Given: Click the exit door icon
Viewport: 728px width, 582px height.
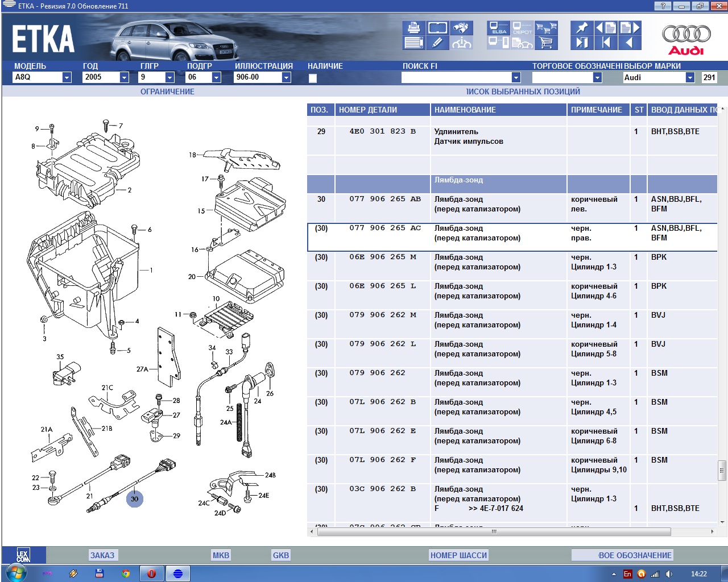Looking at the screenshot, I should pos(582,43).
